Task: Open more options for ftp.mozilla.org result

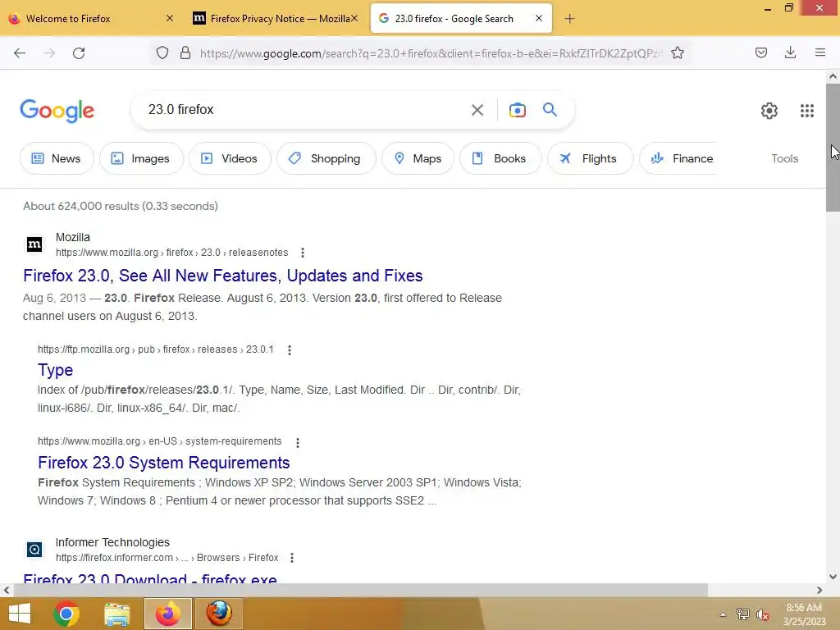Action: coord(290,349)
